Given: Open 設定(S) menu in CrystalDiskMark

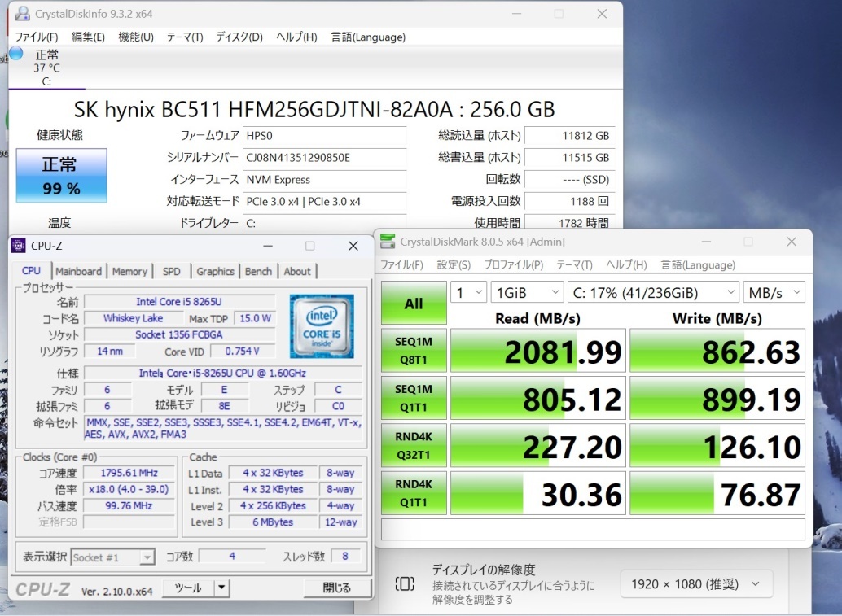Looking at the screenshot, I should point(454,265).
